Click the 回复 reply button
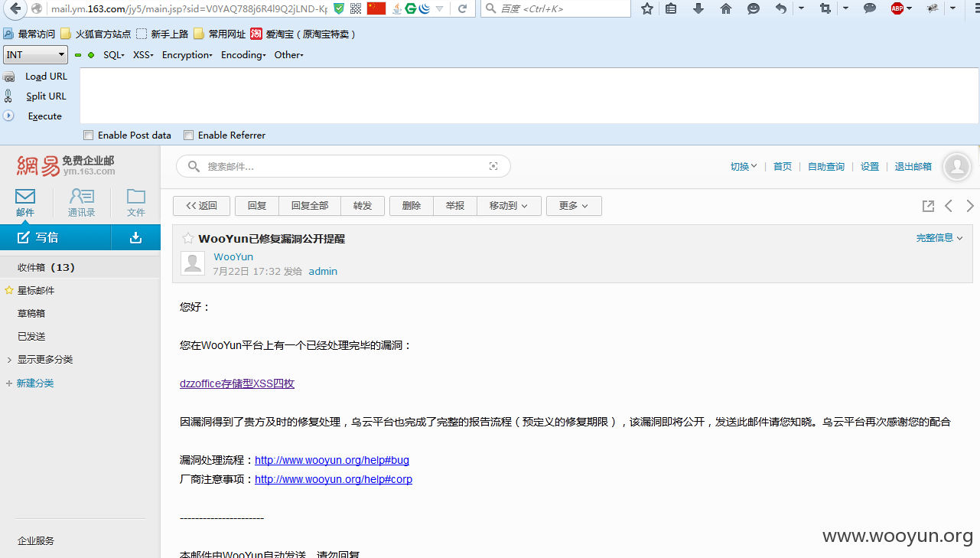The height and width of the screenshot is (558, 980). (x=257, y=206)
